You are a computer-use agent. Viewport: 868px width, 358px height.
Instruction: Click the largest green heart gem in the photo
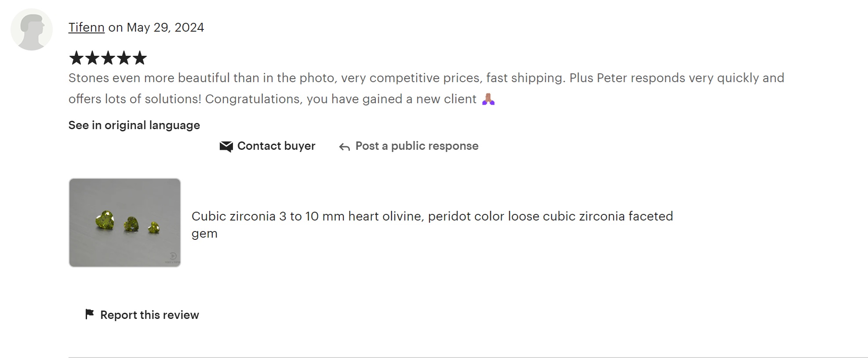(x=105, y=220)
